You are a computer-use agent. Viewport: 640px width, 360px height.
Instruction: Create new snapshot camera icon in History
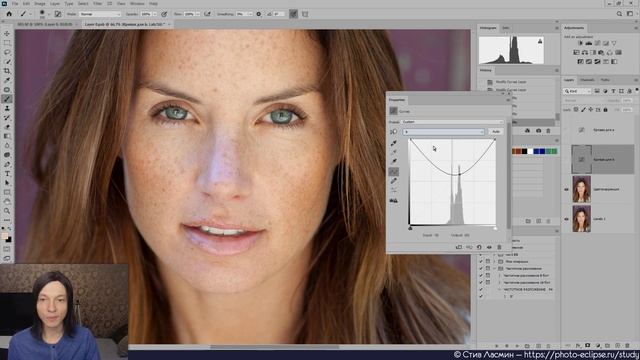click(x=538, y=131)
